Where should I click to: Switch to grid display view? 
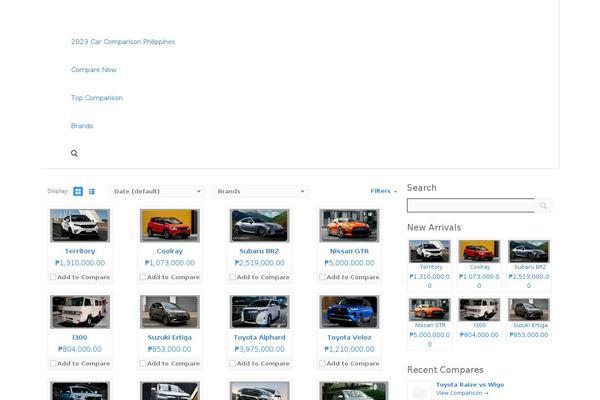point(78,191)
